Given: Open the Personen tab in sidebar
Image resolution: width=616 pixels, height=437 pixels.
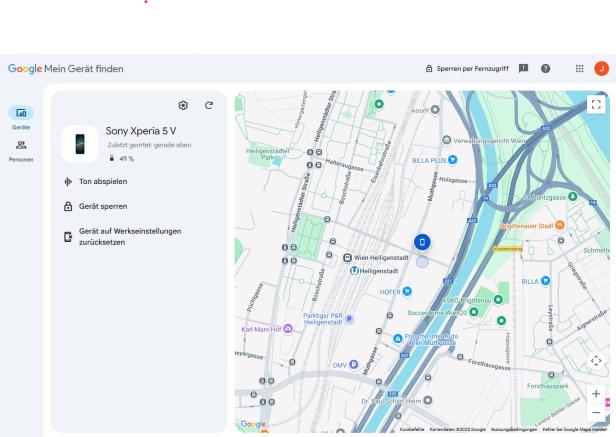Looking at the screenshot, I should [x=21, y=151].
